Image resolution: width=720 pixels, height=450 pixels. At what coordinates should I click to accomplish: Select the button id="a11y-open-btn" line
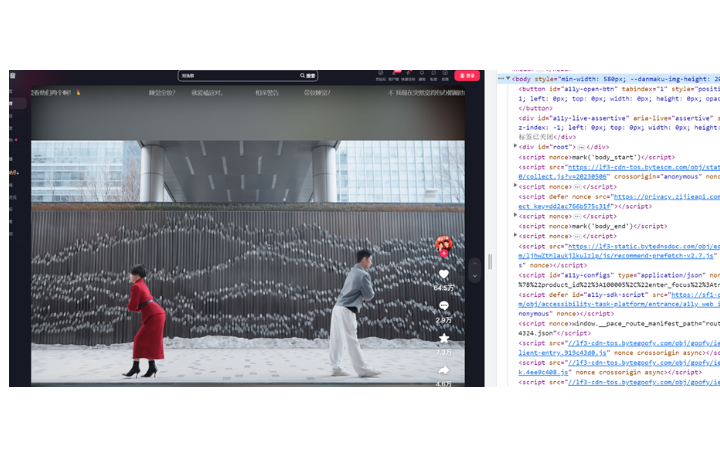619,89
